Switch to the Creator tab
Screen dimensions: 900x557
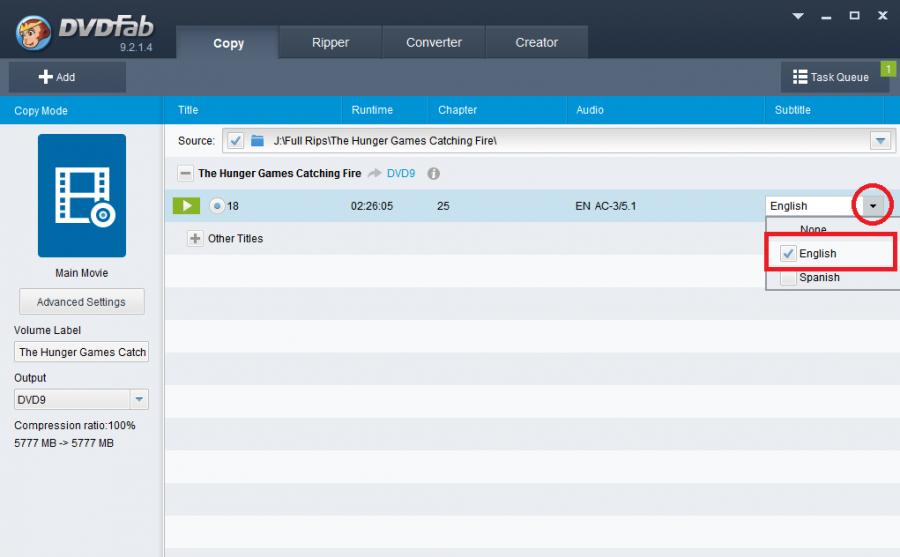click(x=536, y=42)
